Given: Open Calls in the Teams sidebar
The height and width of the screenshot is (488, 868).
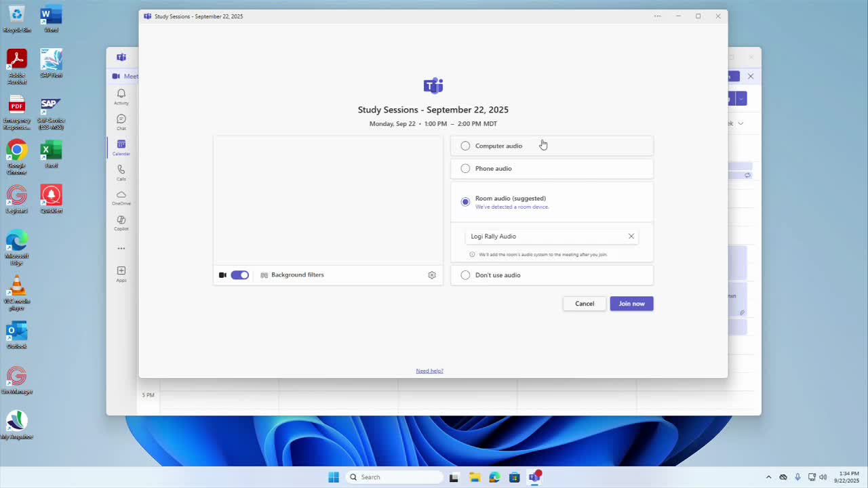Looking at the screenshot, I should [x=121, y=172].
